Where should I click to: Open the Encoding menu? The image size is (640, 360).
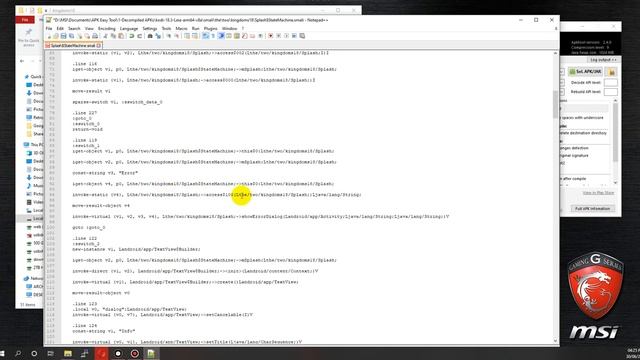pos(107,29)
